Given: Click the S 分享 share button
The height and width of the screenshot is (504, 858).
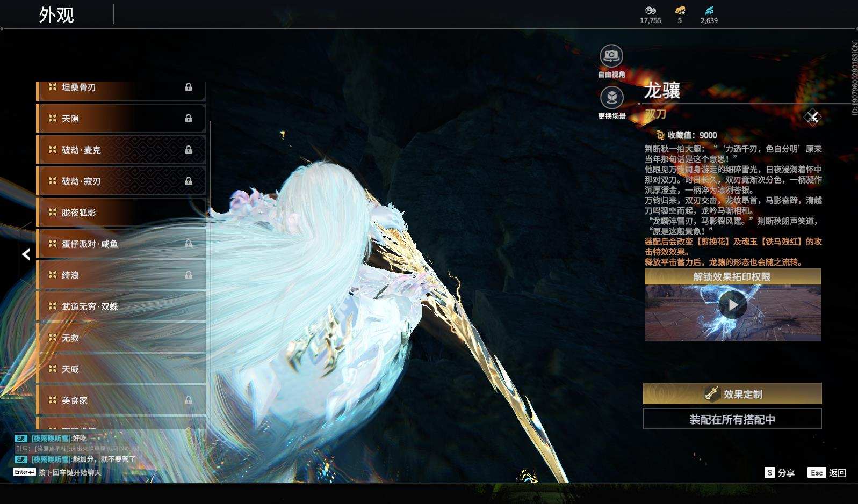Looking at the screenshot, I should coord(780,473).
